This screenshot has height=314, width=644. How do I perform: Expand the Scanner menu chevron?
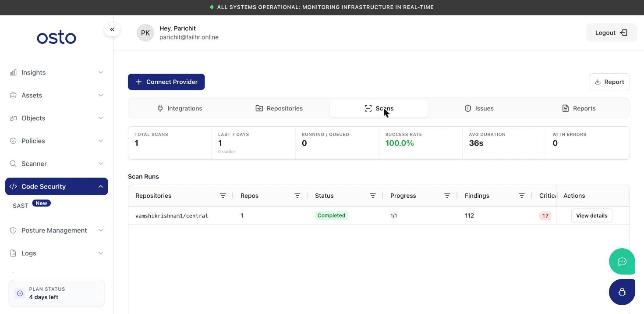click(x=101, y=164)
